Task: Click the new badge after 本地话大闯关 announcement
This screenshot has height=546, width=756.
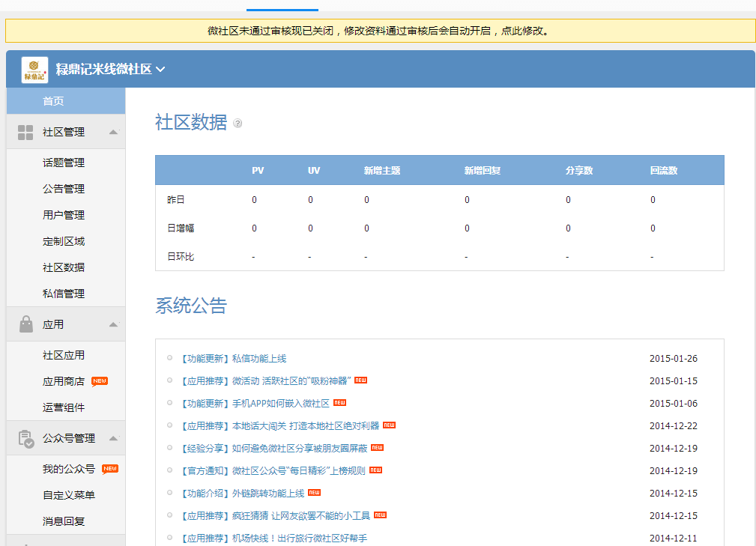Action: click(389, 425)
